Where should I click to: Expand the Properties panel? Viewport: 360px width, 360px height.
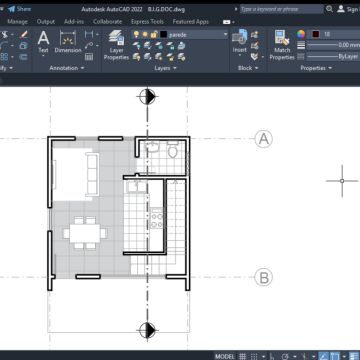tap(316, 68)
